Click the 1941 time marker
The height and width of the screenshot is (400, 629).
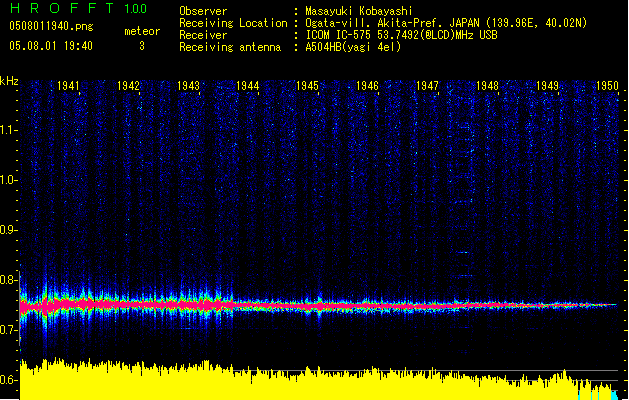click(x=68, y=86)
